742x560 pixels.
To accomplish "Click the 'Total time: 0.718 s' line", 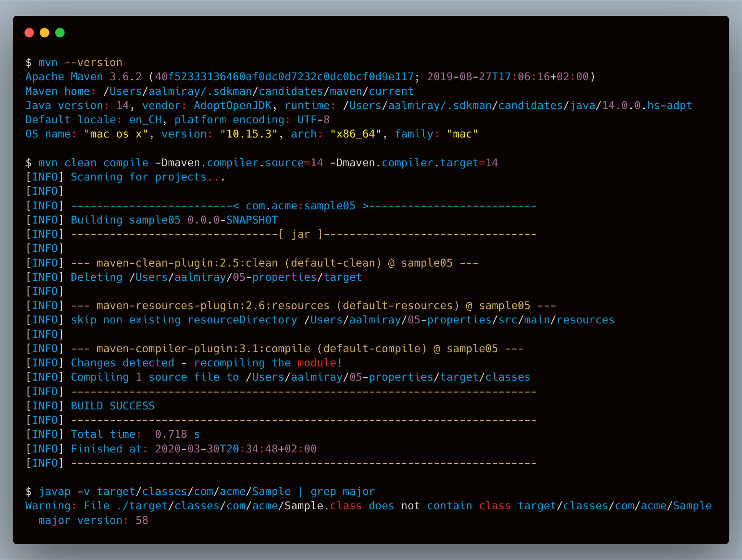I will pyautogui.click(x=135, y=434).
